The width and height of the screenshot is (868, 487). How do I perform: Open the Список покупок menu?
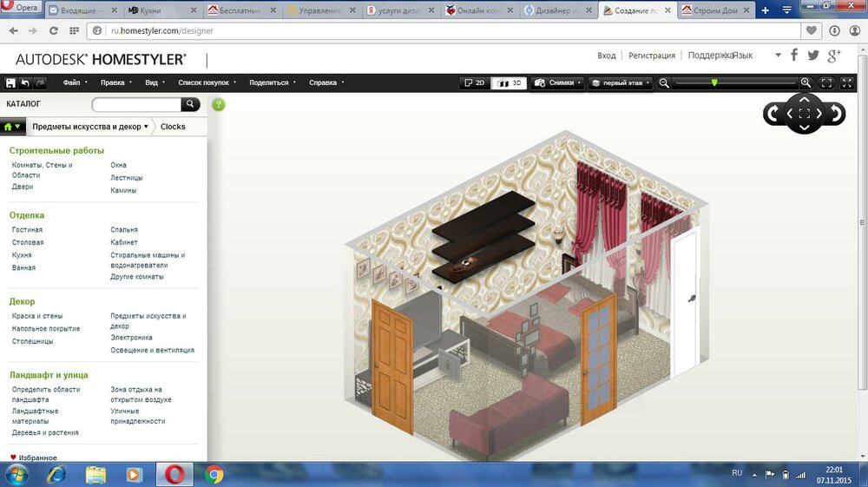[x=205, y=83]
